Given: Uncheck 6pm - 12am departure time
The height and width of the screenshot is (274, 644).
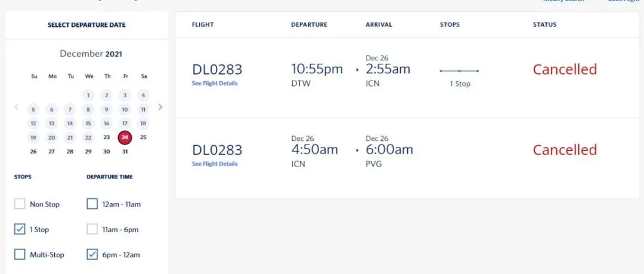Looking at the screenshot, I should coord(92,254).
